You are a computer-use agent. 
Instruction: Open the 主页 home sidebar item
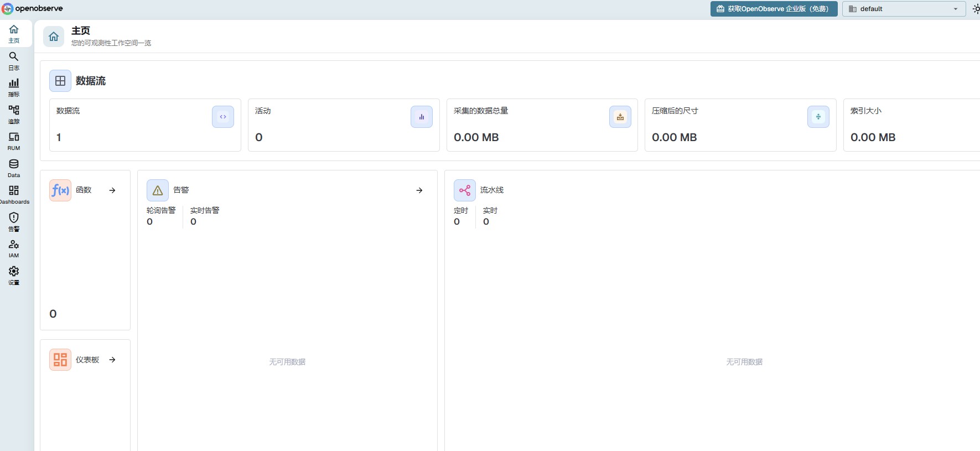pyautogui.click(x=14, y=34)
